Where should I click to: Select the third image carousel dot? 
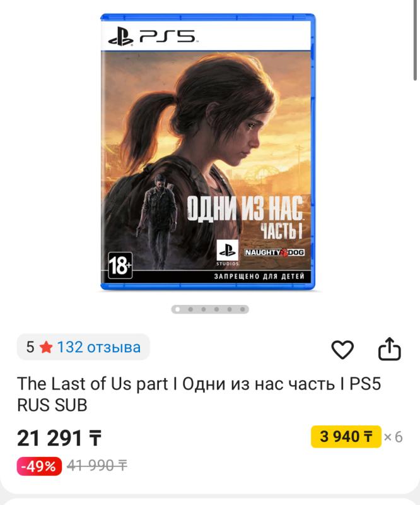coord(204,309)
